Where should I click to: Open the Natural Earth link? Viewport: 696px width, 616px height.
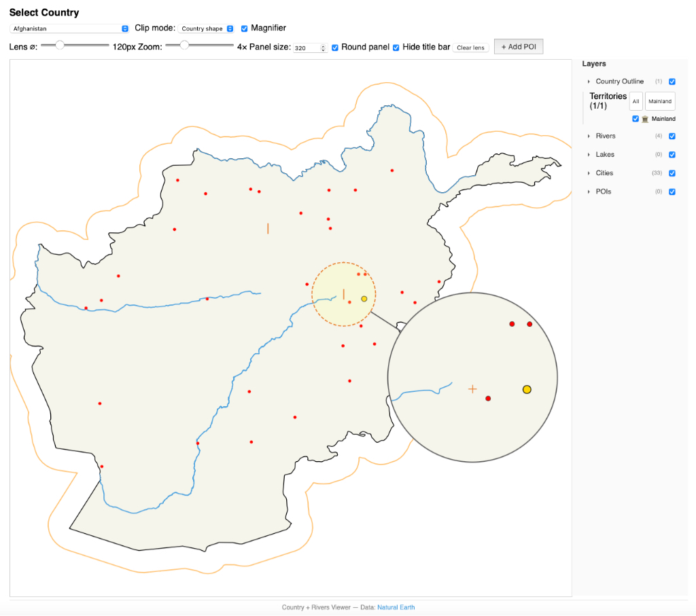click(396, 607)
